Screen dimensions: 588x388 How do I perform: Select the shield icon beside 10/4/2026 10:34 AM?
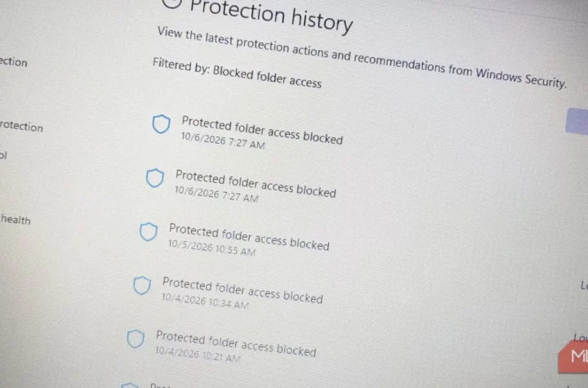point(142,286)
